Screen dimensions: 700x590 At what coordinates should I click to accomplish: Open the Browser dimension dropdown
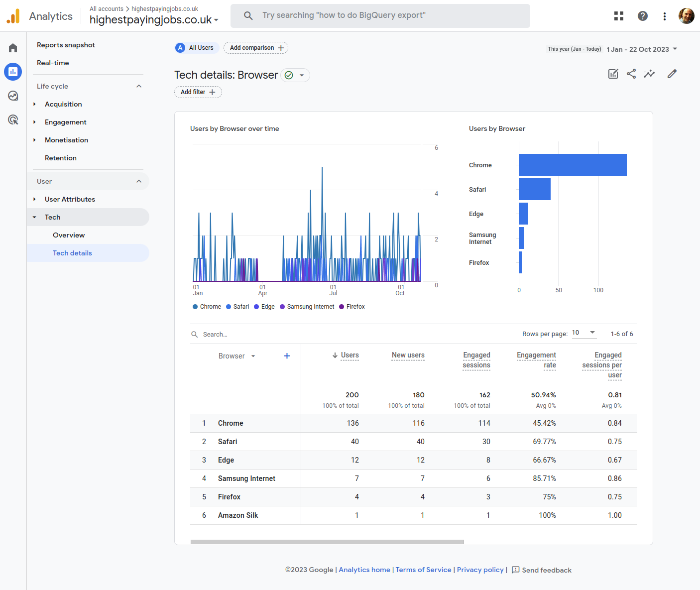coord(237,356)
